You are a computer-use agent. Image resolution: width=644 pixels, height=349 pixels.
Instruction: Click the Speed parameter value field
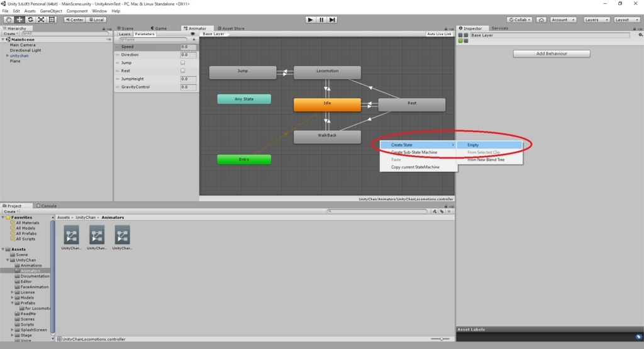pyautogui.click(x=188, y=47)
